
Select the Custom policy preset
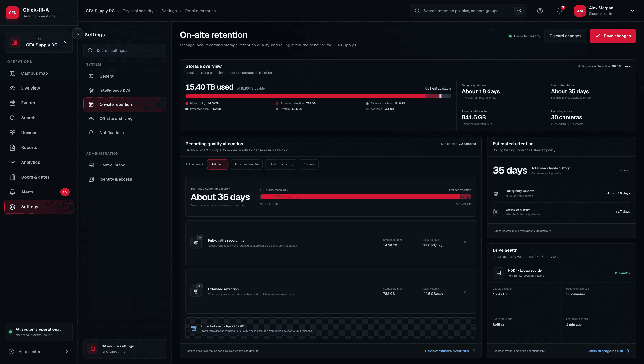[x=309, y=165]
